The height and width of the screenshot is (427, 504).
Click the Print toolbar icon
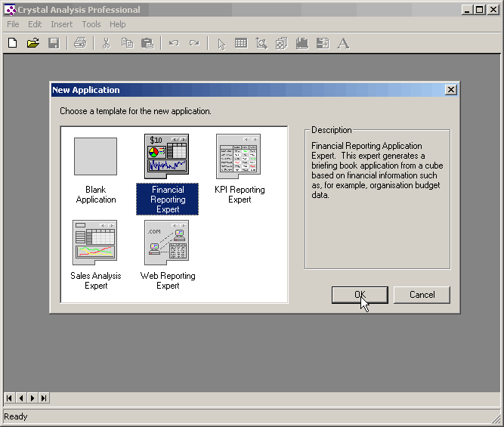tap(80, 43)
